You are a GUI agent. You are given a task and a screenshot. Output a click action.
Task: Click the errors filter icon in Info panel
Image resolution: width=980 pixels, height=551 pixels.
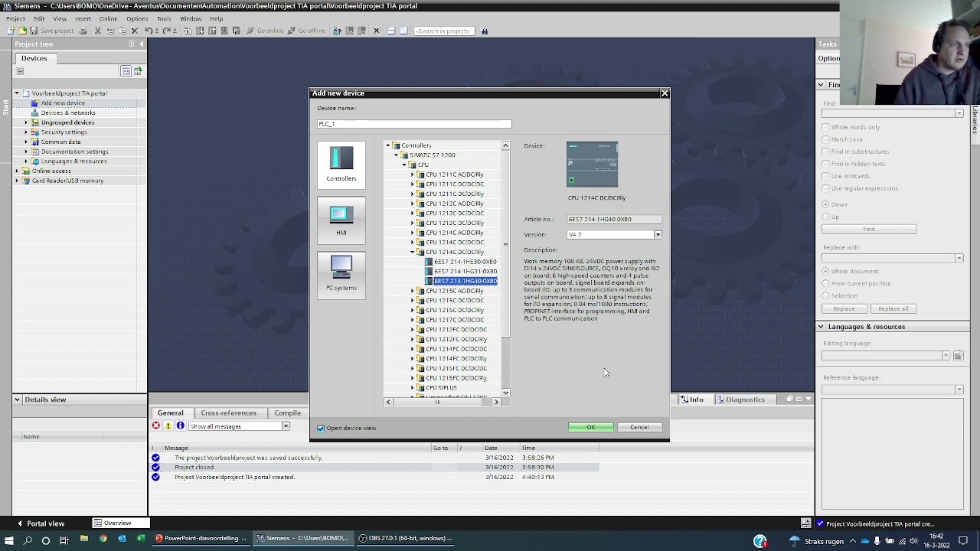point(156,426)
